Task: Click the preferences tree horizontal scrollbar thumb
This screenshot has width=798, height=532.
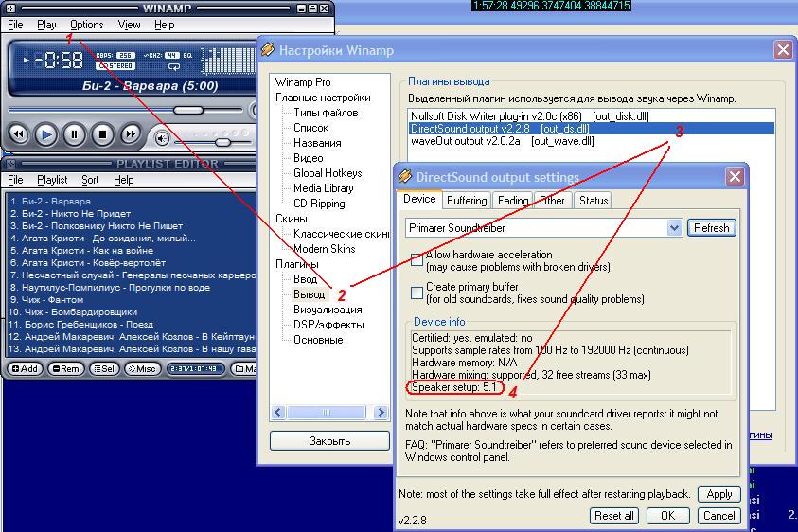Action: tap(327, 412)
